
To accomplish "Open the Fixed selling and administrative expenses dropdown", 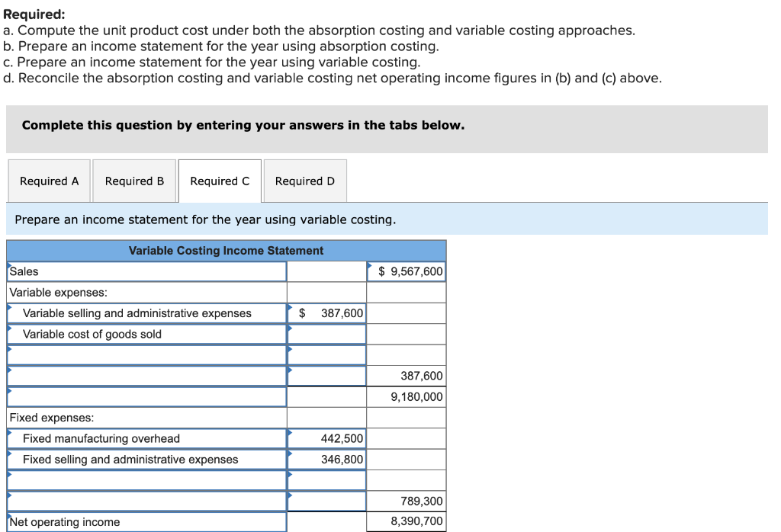I will tap(145, 459).
